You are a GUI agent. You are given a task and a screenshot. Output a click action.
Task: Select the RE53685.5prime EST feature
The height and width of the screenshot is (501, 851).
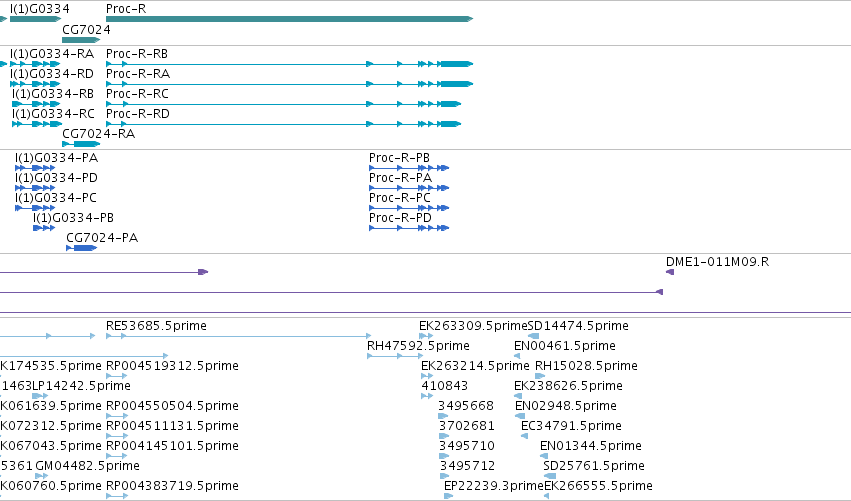click(x=239, y=336)
